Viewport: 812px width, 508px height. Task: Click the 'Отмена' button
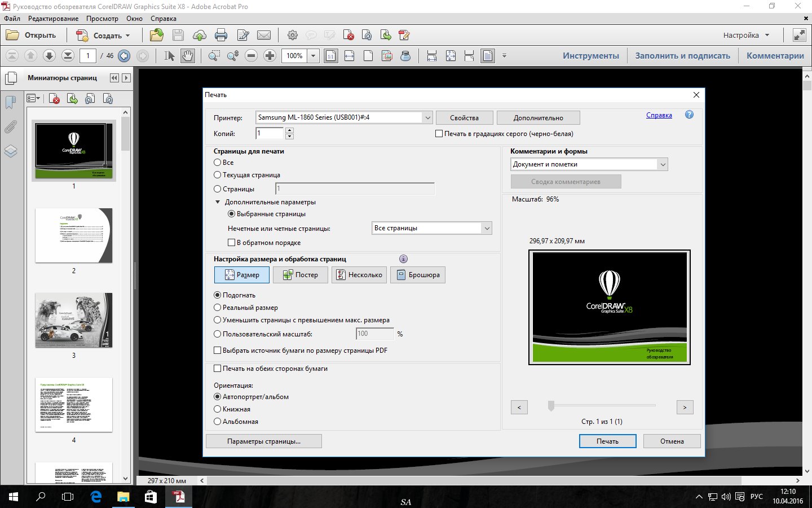tap(672, 441)
